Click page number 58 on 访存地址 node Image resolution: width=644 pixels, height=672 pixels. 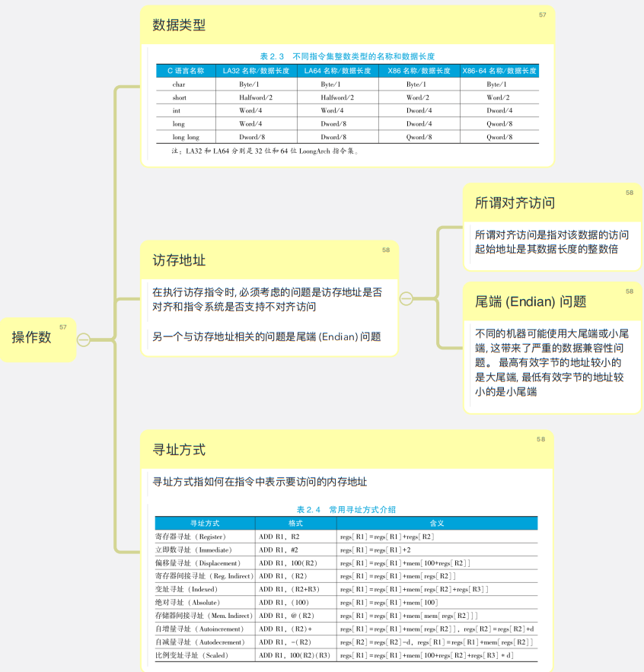[x=386, y=250]
